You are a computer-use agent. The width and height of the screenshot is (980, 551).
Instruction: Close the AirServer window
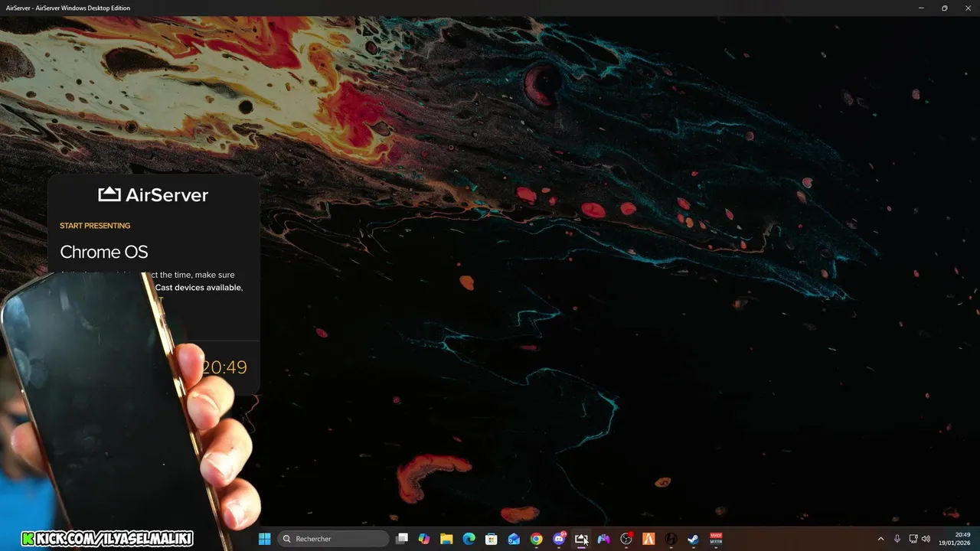click(967, 8)
